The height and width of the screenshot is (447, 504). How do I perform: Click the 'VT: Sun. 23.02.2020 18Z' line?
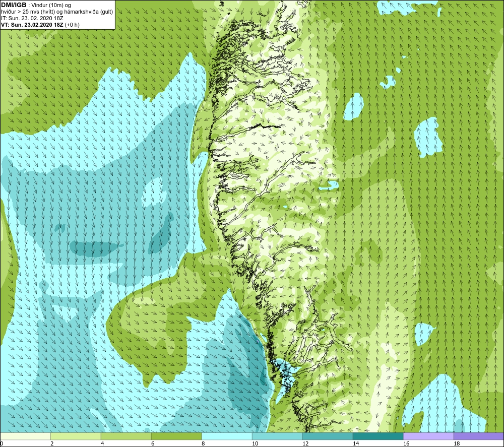pyautogui.click(x=32, y=25)
